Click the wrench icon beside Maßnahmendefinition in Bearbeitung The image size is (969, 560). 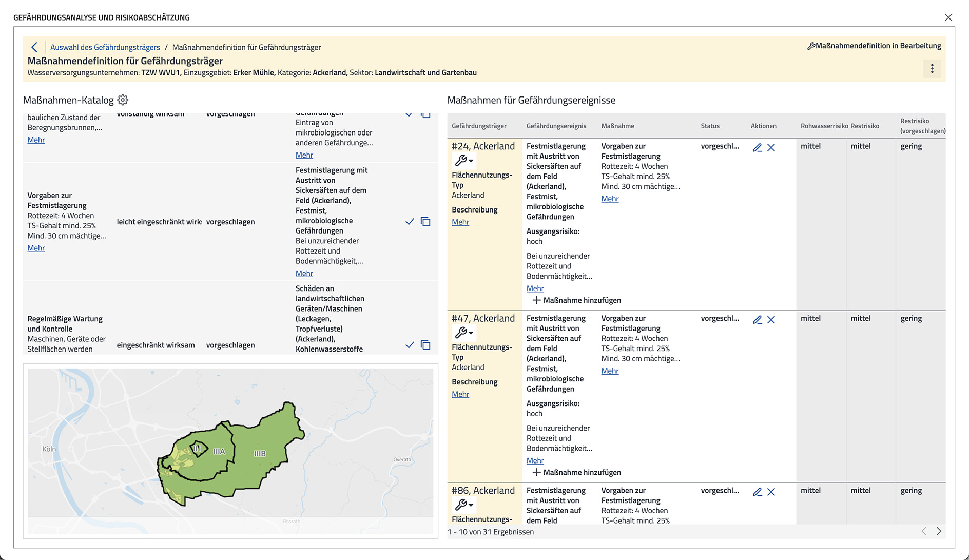(812, 46)
